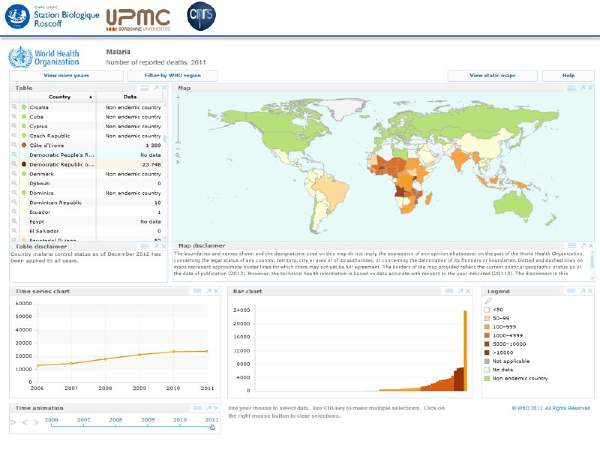
Task: Click the Table panel pop-out arrow icon
Action: (157, 88)
